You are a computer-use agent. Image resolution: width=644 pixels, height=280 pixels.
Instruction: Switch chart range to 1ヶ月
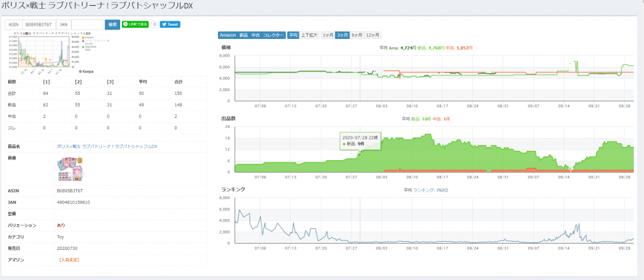pos(327,35)
